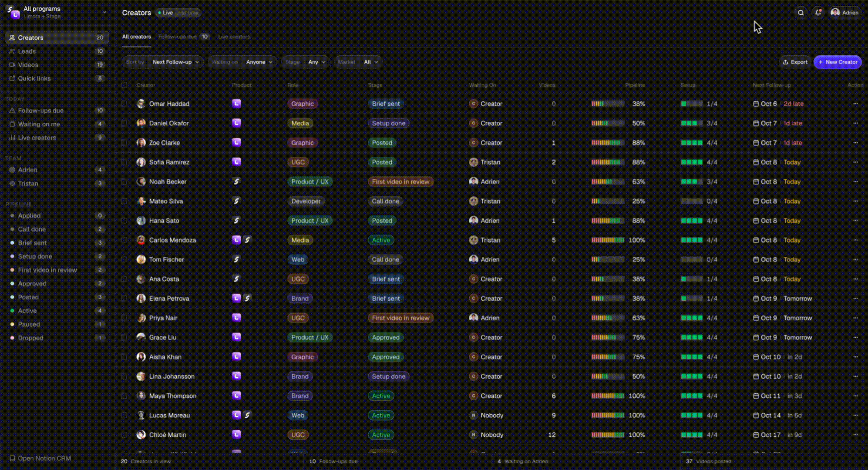Switch to the Follow-ups due tab
868x470 pixels.
(184, 37)
